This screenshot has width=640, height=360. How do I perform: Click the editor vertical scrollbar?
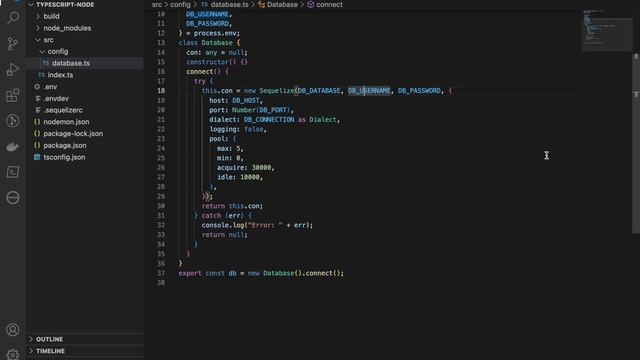tap(636, 143)
